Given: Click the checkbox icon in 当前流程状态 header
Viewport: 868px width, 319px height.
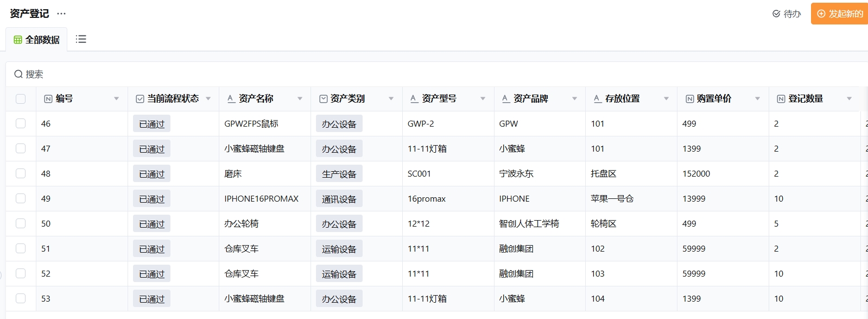Looking at the screenshot, I should point(140,99).
